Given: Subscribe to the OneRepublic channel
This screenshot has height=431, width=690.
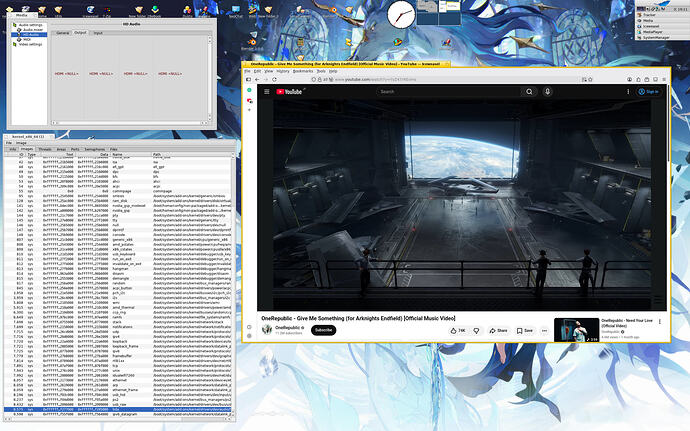Looking at the screenshot, I should (323, 330).
